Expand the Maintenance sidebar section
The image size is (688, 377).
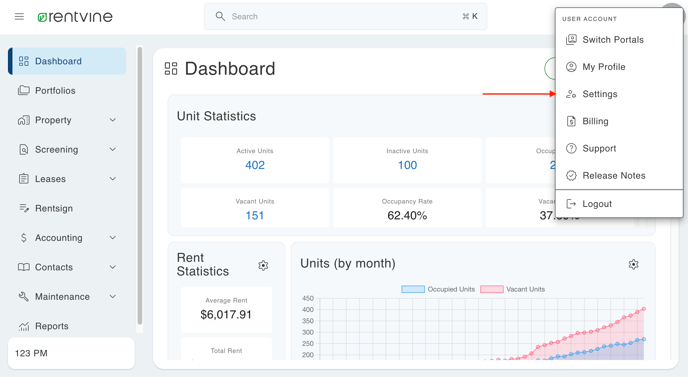pyautogui.click(x=67, y=297)
